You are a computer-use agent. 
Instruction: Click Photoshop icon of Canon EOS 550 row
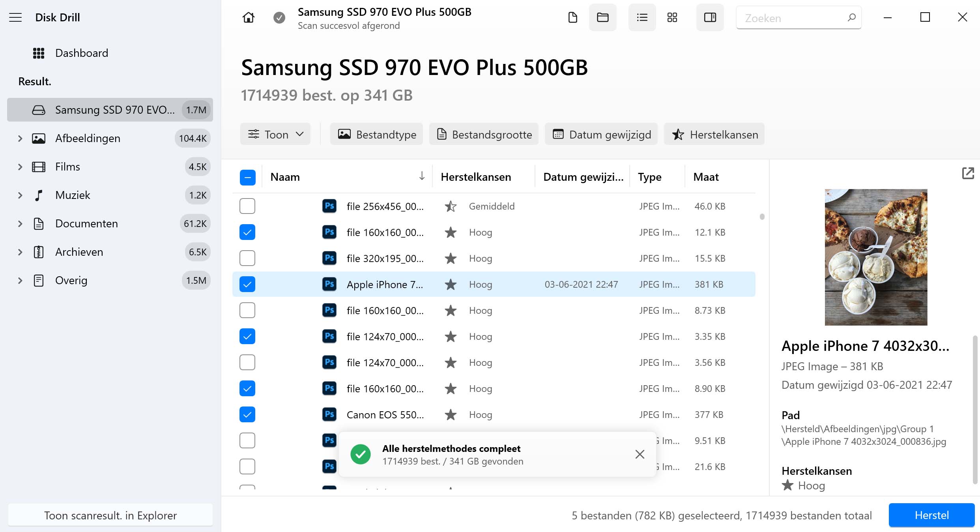click(329, 414)
